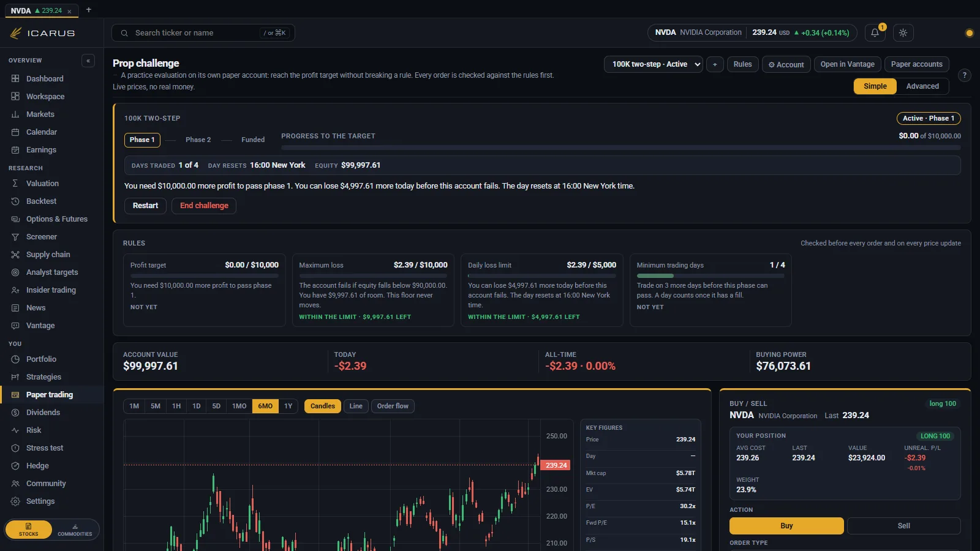Switch to Advanced view mode
The height and width of the screenshot is (551, 980).
[922, 86]
